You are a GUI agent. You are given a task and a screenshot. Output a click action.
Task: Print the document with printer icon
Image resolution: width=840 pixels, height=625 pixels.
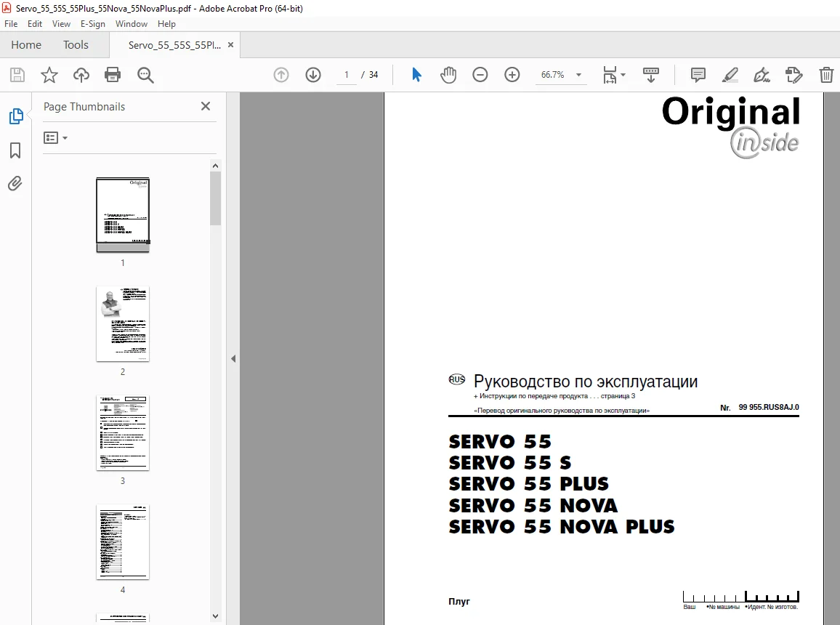coord(113,74)
